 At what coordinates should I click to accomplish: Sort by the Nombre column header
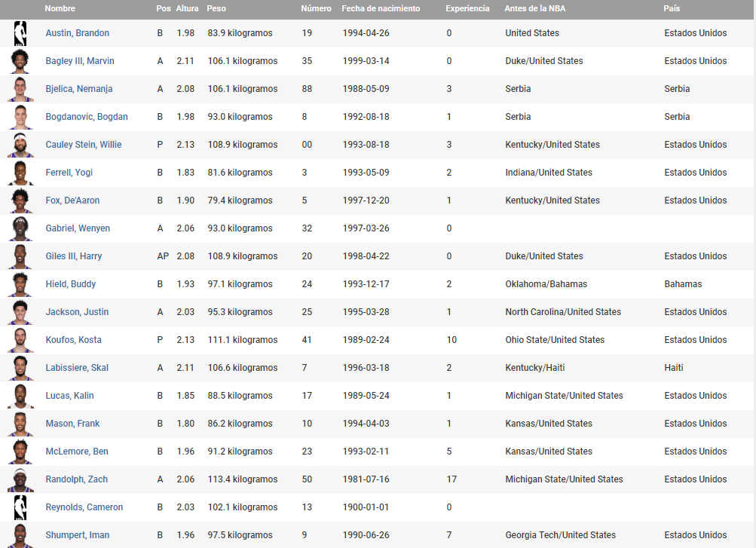pos(60,8)
